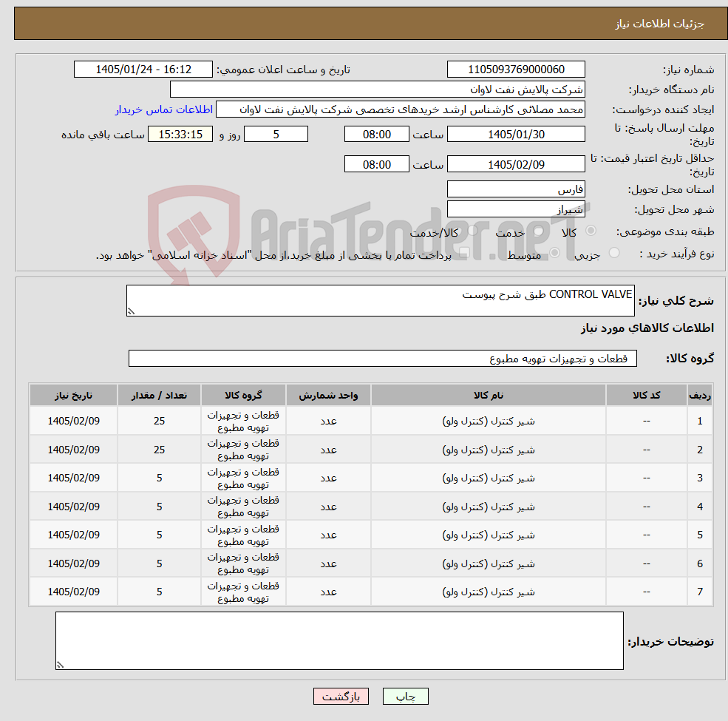
Task: Click the remaining time field 15:33:15
Action: 180,135
